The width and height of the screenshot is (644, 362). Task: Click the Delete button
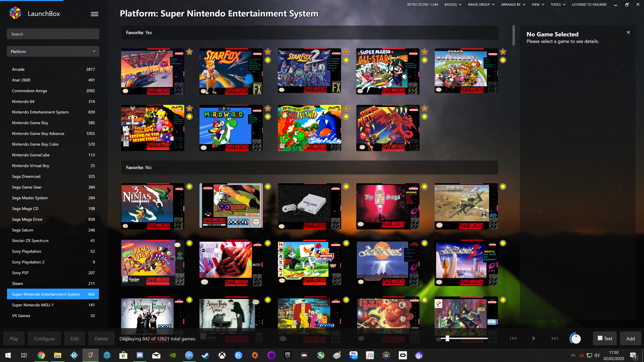(x=101, y=339)
